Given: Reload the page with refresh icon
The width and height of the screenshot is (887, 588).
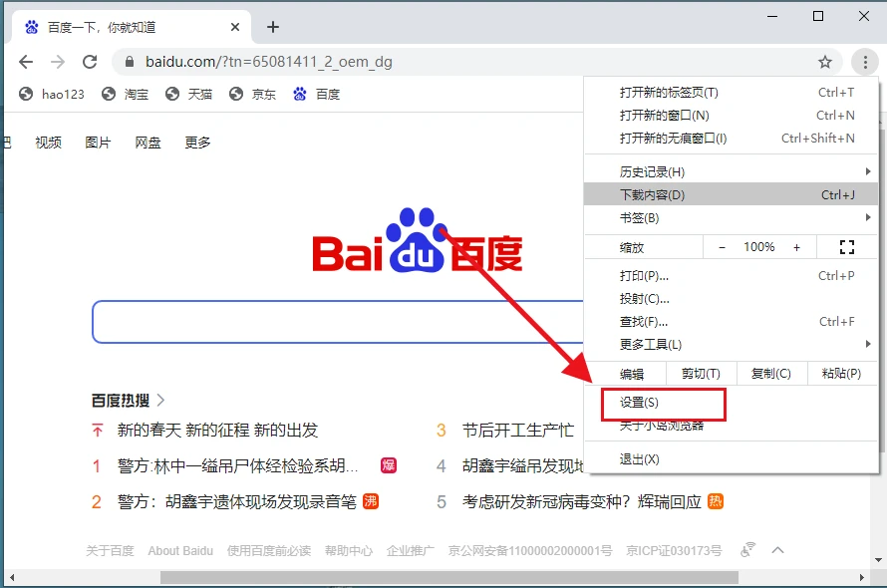Looking at the screenshot, I should click(x=90, y=62).
